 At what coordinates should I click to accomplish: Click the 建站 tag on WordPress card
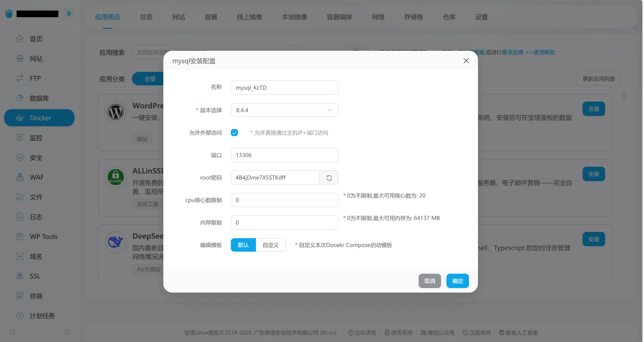click(142, 139)
